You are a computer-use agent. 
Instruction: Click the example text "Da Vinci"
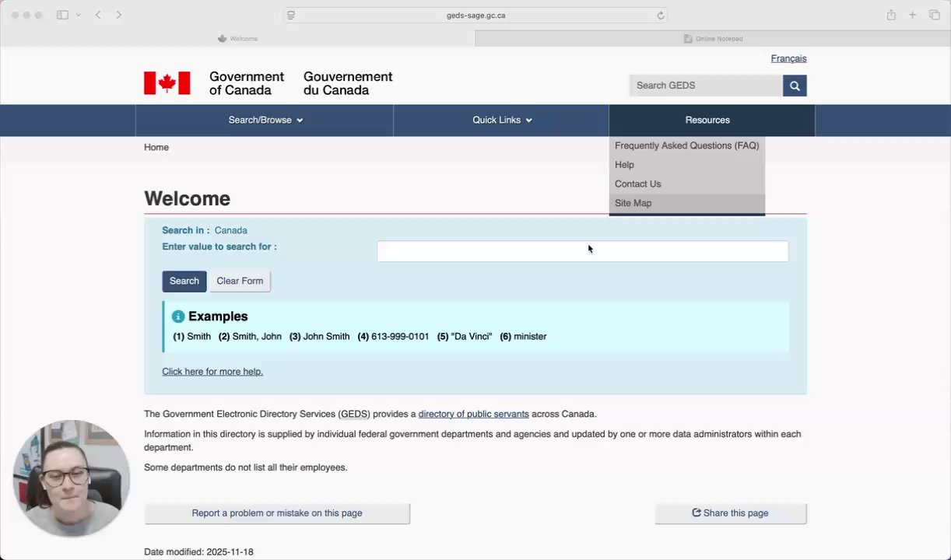[472, 336]
